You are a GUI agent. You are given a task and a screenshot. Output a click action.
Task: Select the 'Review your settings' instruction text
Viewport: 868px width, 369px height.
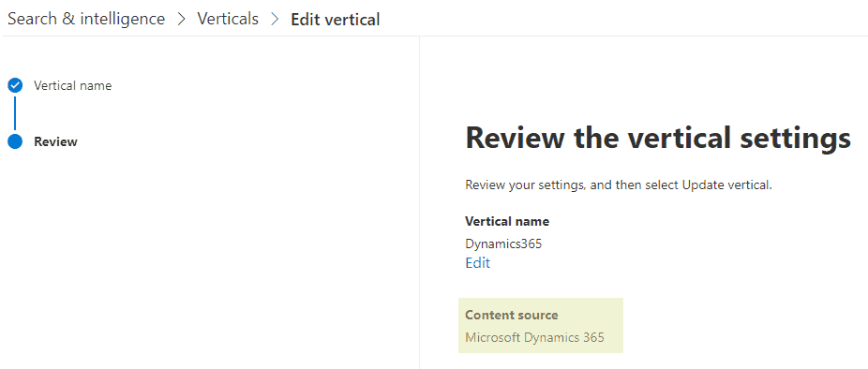click(x=619, y=185)
